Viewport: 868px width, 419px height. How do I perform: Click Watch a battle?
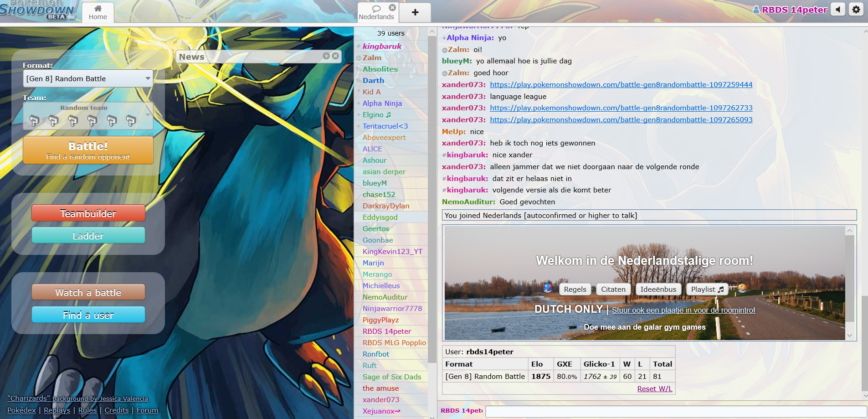click(x=88, y=292)
